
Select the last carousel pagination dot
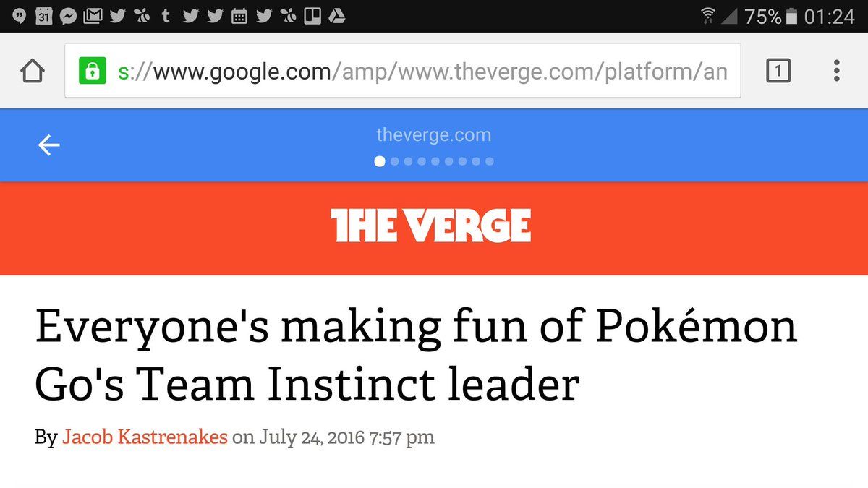point(490,161)
